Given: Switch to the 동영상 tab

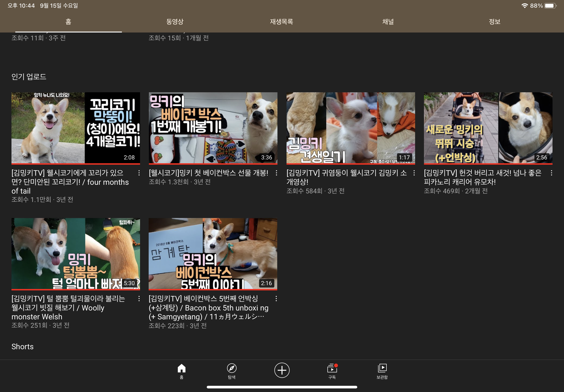Looking at the screenshot, I should 175,22.
